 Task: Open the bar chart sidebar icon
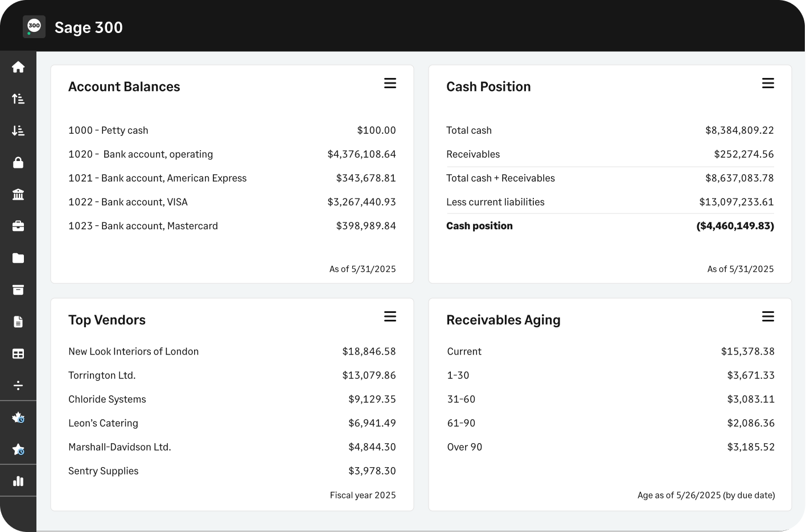[x=18, y=481]
